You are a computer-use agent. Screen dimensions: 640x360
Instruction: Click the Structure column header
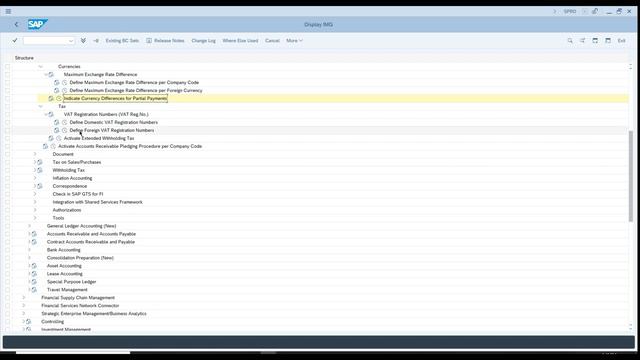click(x=24, y=58)
